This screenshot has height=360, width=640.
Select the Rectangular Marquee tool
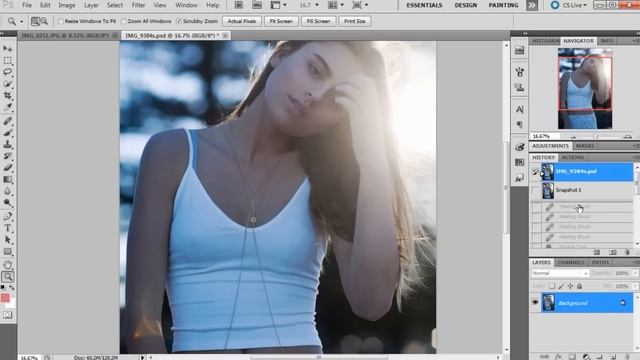(x=8, y=60)
